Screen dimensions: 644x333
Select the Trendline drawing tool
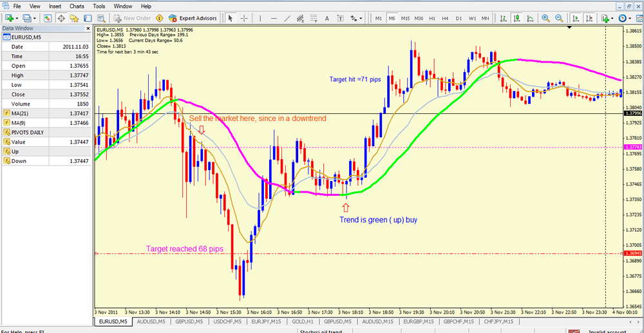[x=287, y=18]
